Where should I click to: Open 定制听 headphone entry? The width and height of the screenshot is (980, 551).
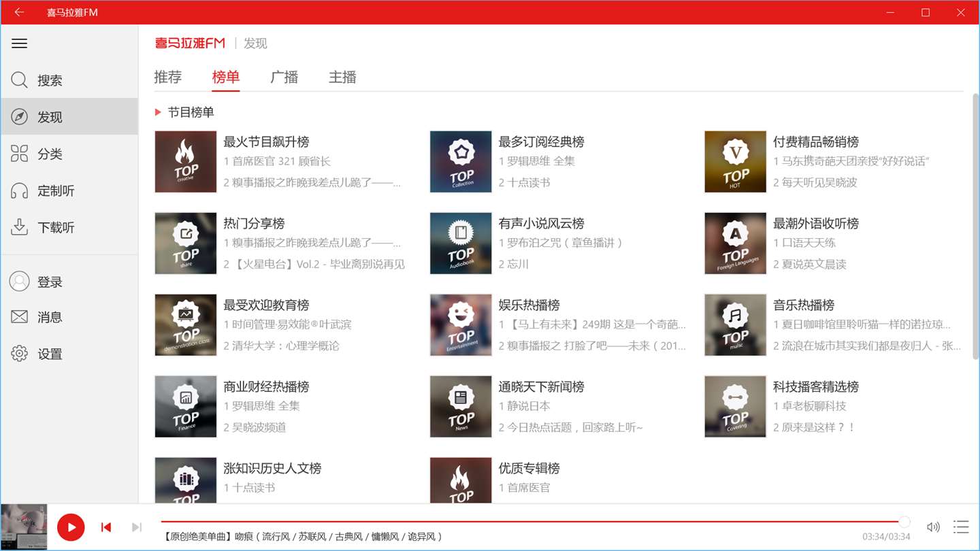click(x=69, y=190)
